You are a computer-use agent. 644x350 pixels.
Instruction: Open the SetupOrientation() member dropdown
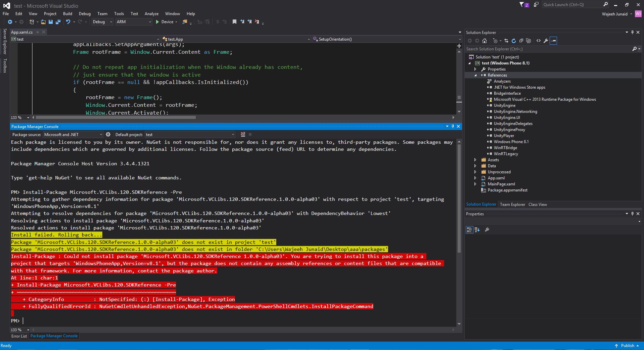[x=387, y=39]
